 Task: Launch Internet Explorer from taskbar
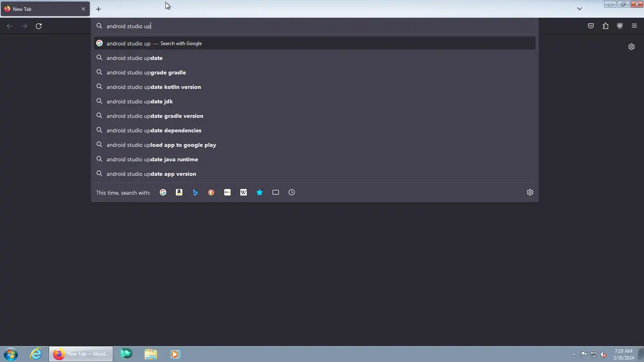coord(36,354)
